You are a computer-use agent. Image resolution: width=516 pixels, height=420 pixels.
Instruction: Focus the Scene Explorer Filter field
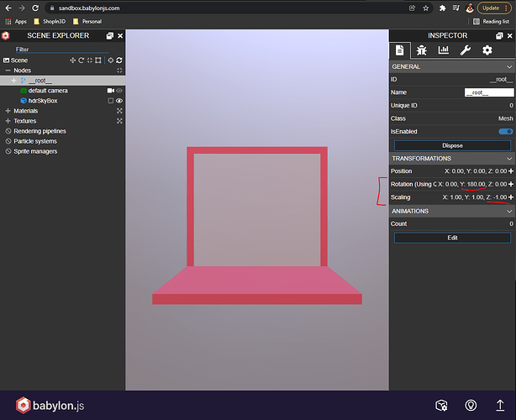point(62,50)
